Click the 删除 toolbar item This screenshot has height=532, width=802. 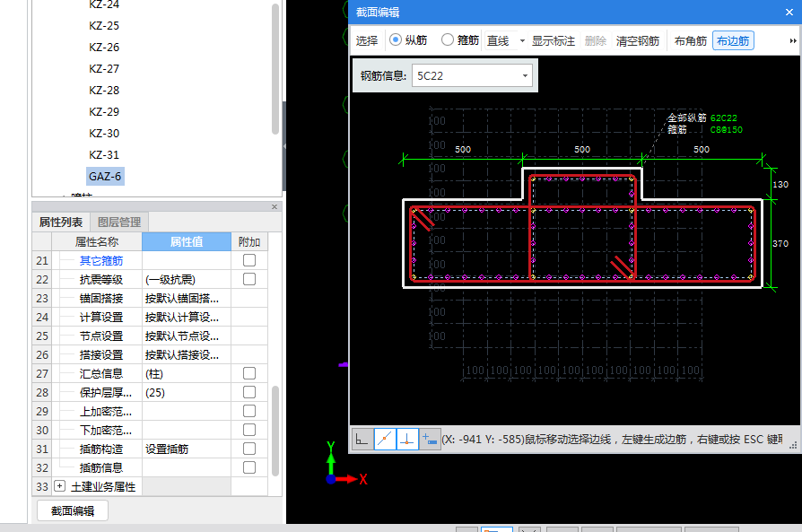[596, 41]
